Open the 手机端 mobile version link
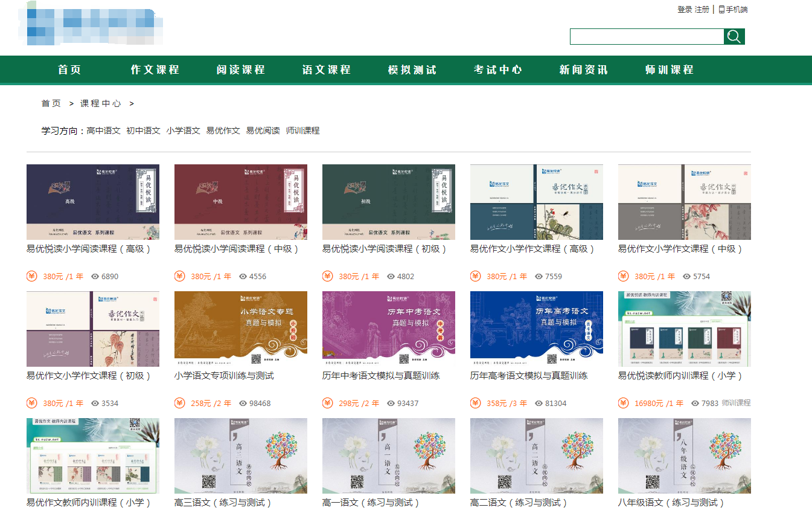 tap(737, 10)
